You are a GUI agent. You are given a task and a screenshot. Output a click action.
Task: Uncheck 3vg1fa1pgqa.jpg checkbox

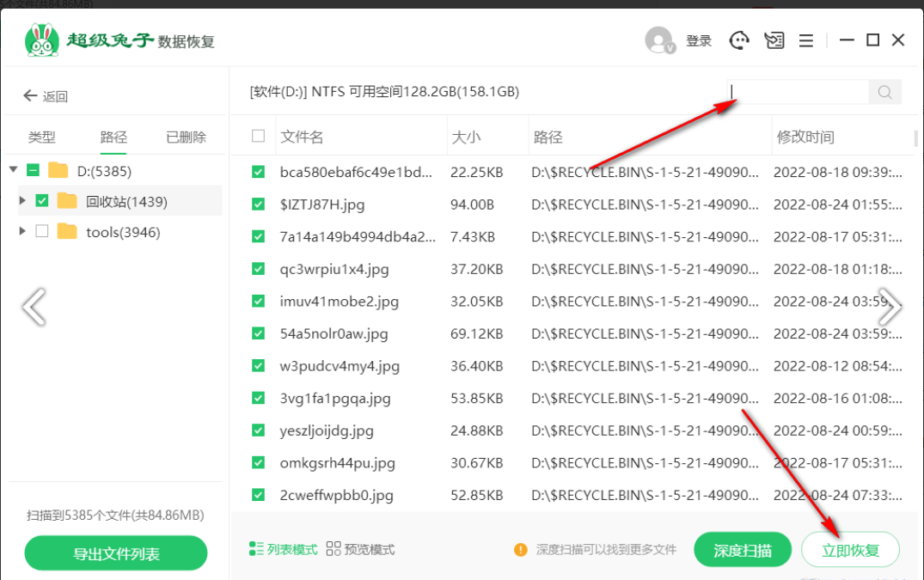tap(258, 398)
